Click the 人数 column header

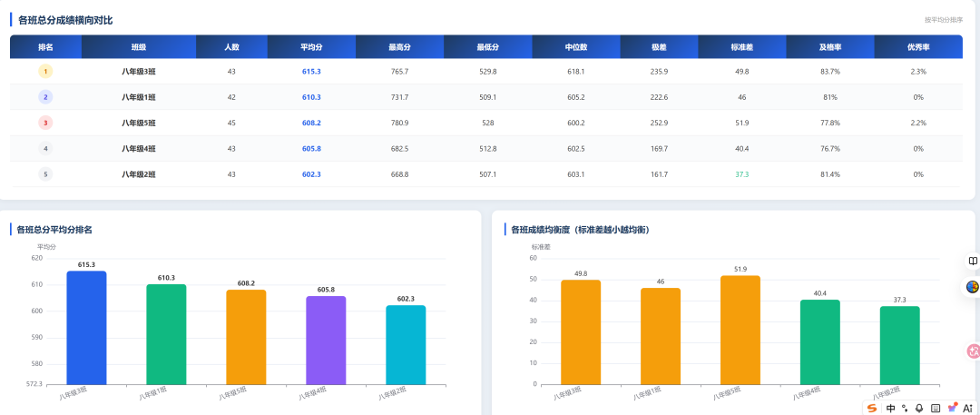[x=232, y=47]
